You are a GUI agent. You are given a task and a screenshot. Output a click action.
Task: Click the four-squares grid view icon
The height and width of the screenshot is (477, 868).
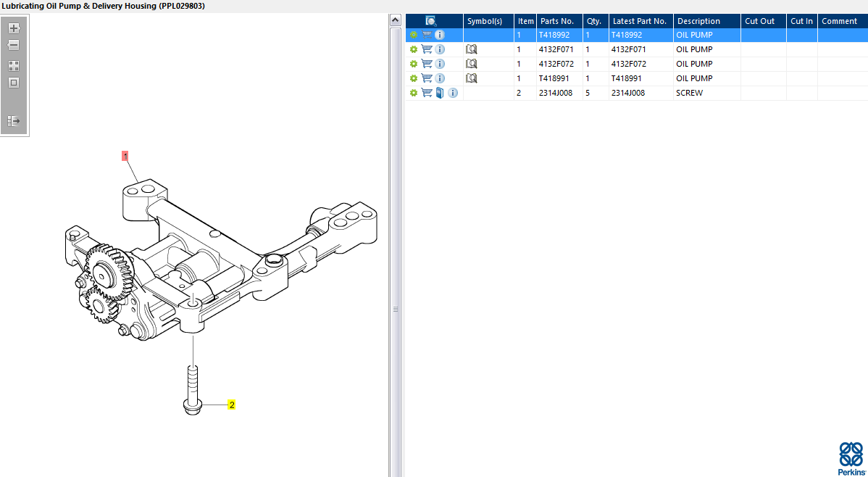(14, 66)
